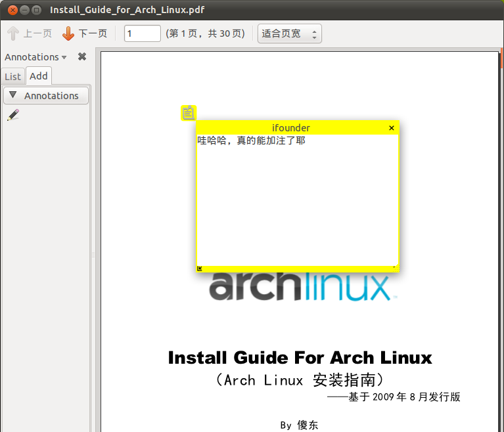The image size is (504, 432).
Task: Open the zoom level combo box 适合页宽
Action: [289, 33]
